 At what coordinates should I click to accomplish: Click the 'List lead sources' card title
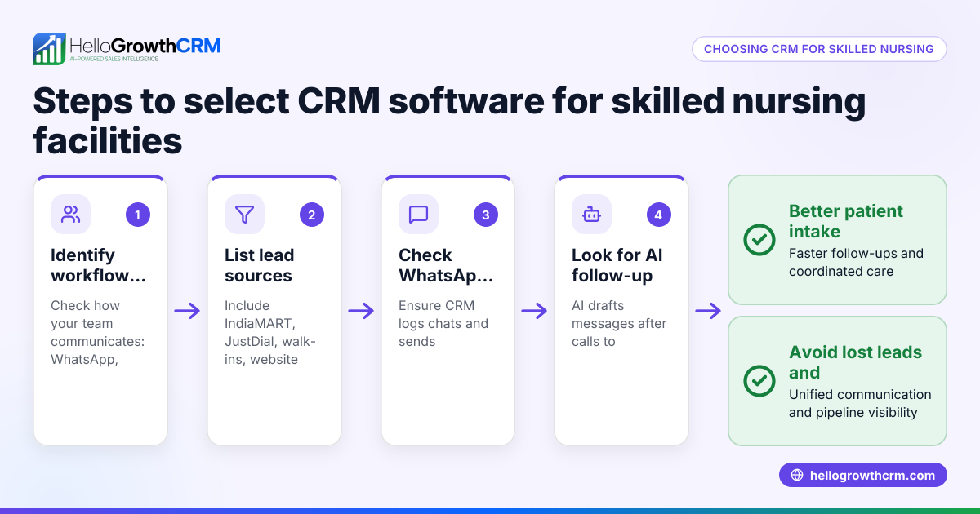click(x=259, y=265)
